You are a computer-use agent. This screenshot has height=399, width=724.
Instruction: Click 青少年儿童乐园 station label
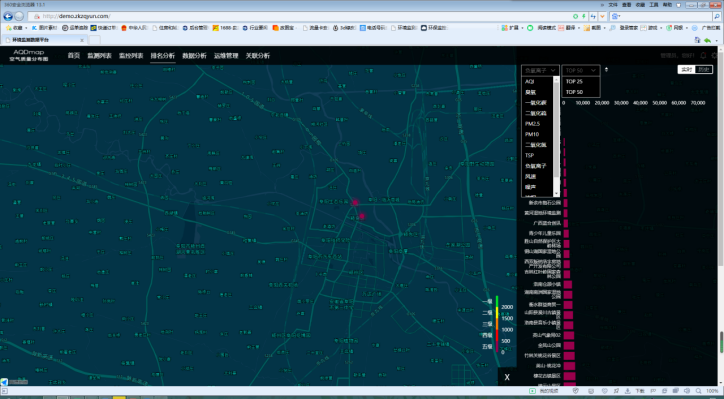[x=545, y=233]
